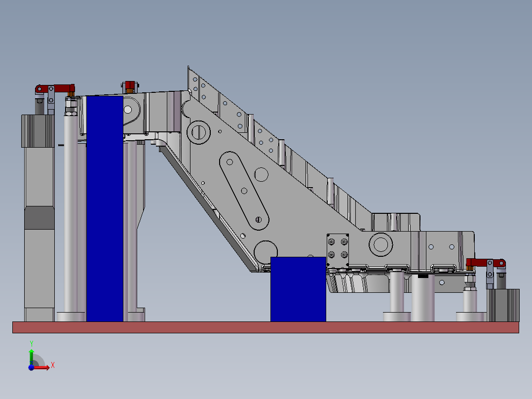Viewport: 532px width, 399px height.
Task: Click the red X axis arrow of the triad
Action: point(41,367)
